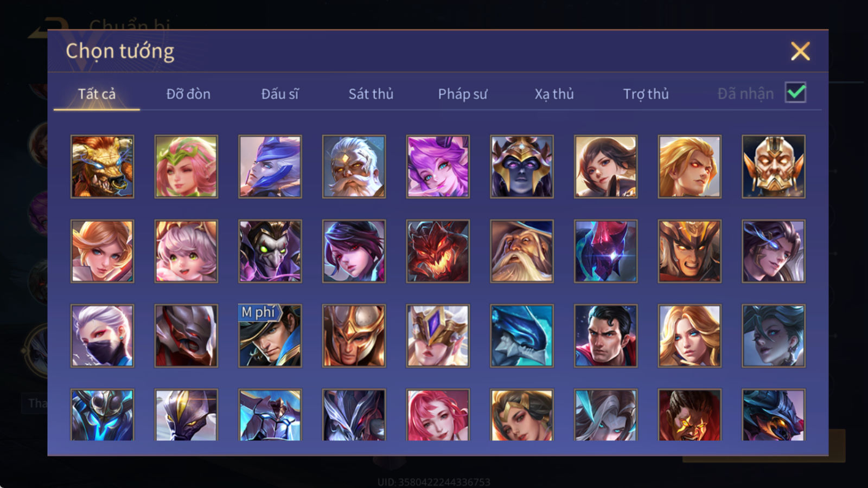Open the Xạ thủ tab

(x=554, y=94)
